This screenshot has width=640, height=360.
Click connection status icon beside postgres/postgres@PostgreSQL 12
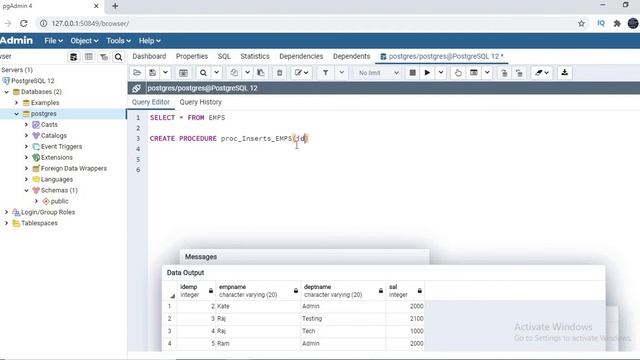(136, 88)
